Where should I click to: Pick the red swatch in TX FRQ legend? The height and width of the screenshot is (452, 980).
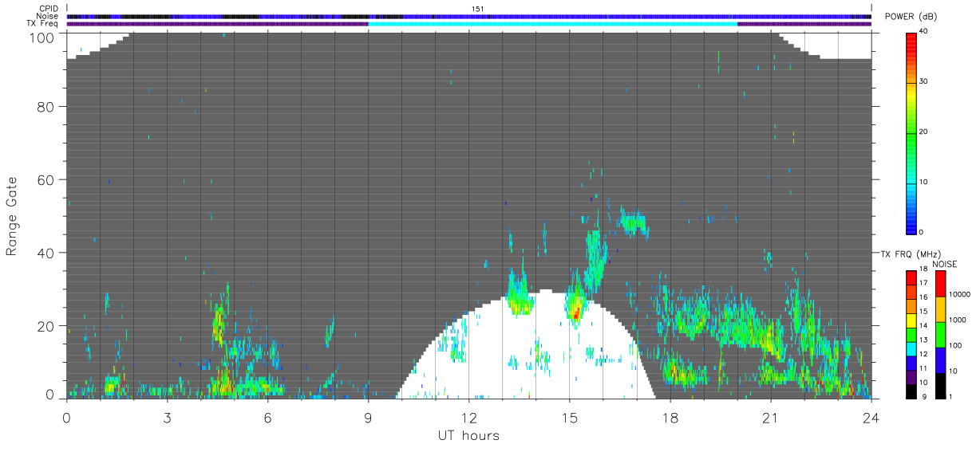click(911, 276)
